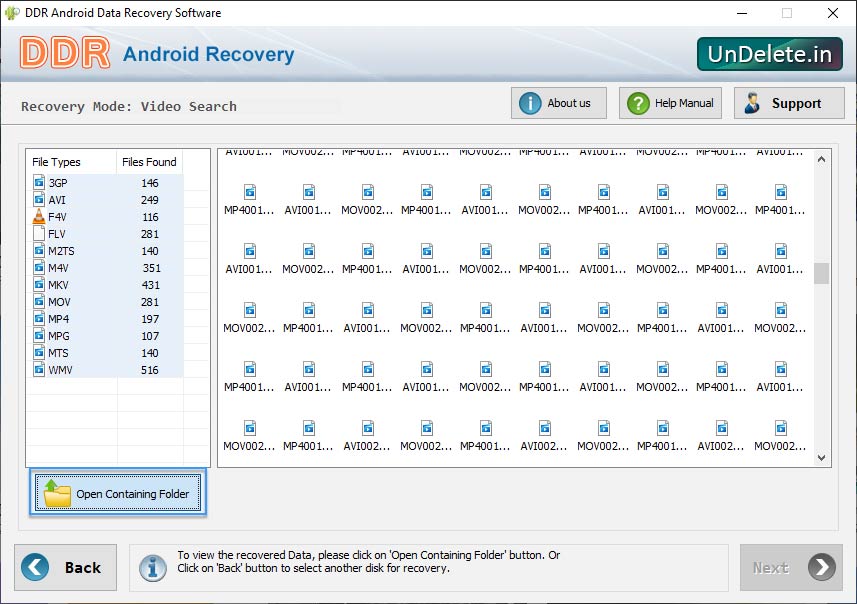Select the 140 count in the MTS row

tap(150, 353)
